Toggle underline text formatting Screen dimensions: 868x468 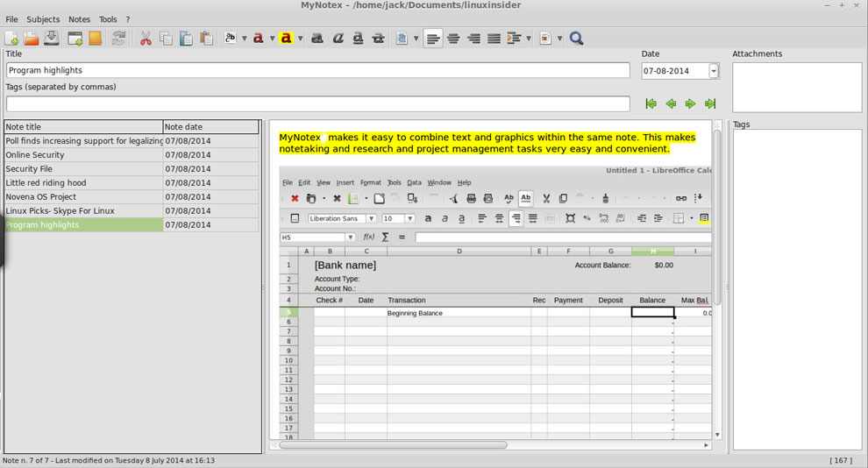coord(359,39)
